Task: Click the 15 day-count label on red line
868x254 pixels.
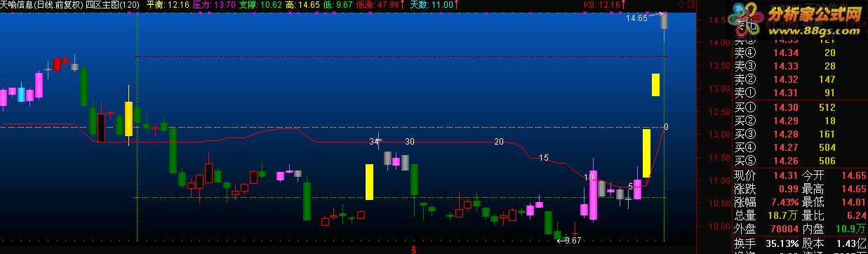Action: (544, 158)
